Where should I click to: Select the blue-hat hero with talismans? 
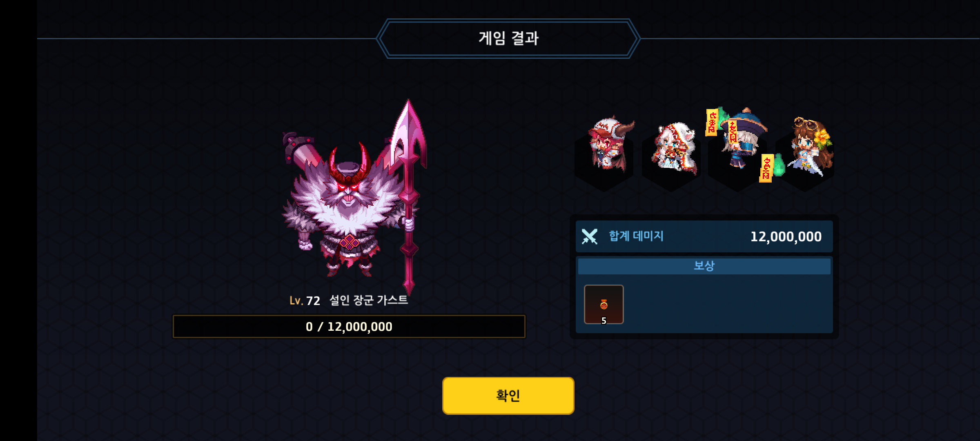tap(741, 138)
